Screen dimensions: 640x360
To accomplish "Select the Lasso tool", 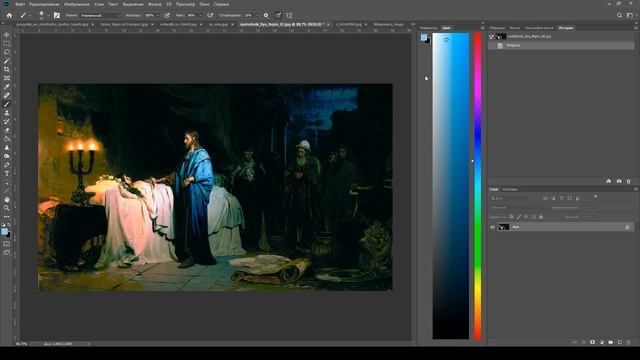I will click(x=7, y=52).
